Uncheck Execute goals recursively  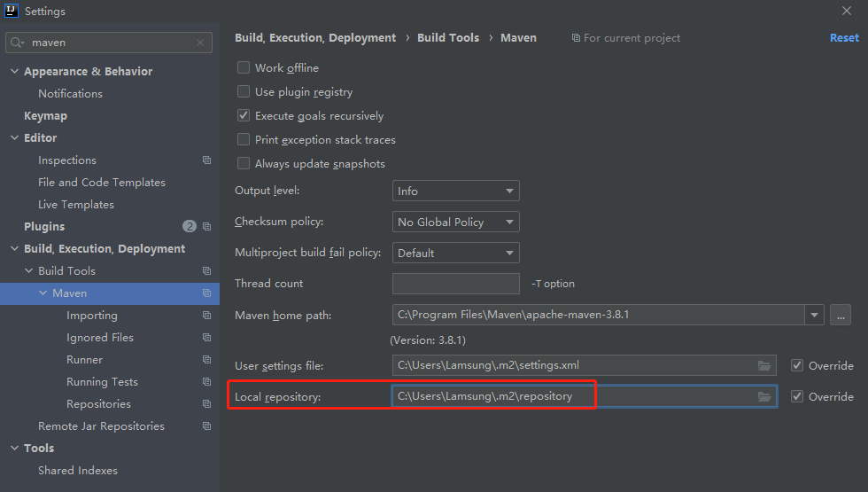click(x=243, y=115)
